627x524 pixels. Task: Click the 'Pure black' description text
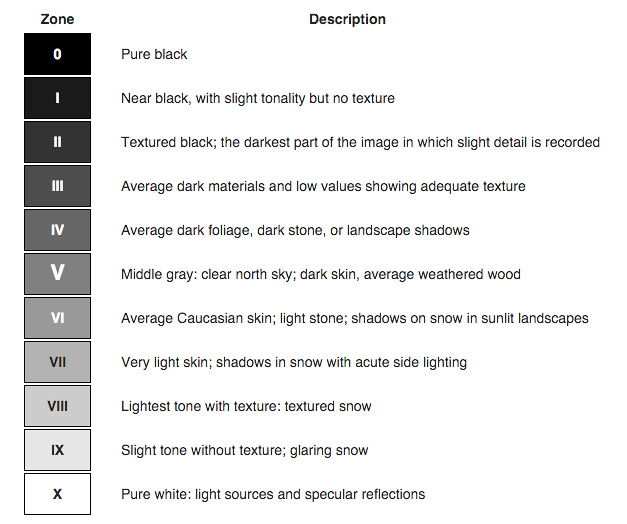coord(154,54)
